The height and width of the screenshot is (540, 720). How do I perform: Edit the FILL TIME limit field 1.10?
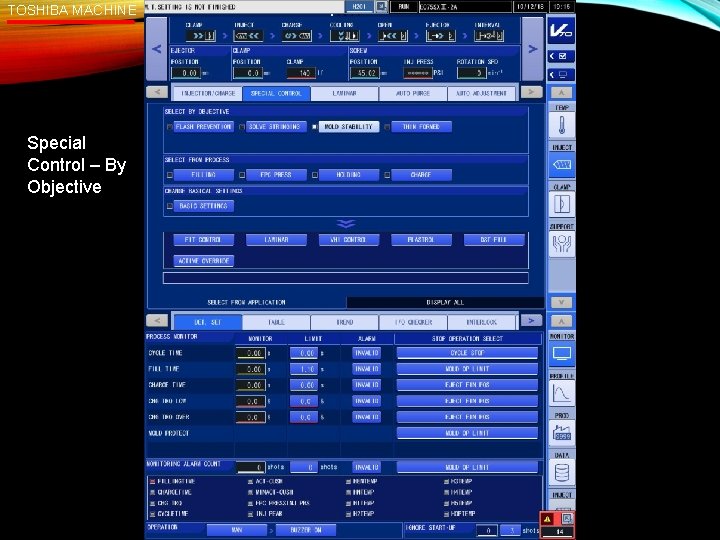[304, 369]
